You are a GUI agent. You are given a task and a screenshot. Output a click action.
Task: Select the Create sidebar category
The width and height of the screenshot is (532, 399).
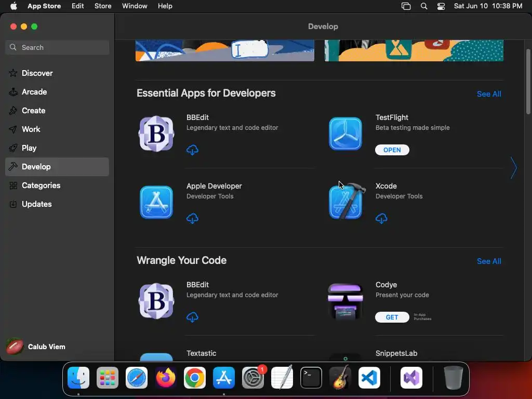pos(57,110)
